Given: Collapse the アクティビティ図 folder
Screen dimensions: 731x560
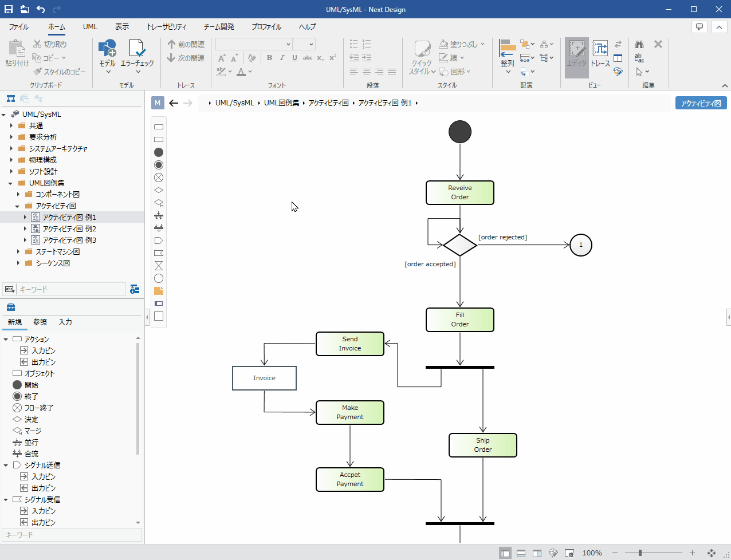Looking at the screenshot, I should (18, 206).
